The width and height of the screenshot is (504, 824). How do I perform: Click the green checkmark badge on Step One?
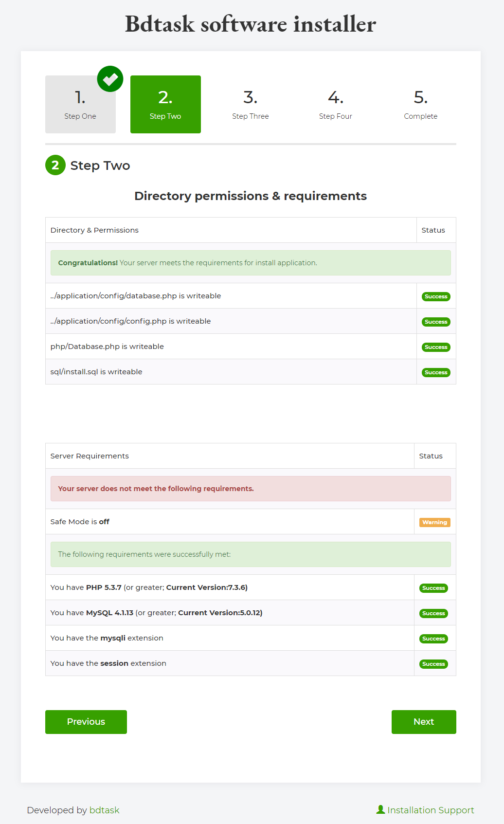[110, 79]
